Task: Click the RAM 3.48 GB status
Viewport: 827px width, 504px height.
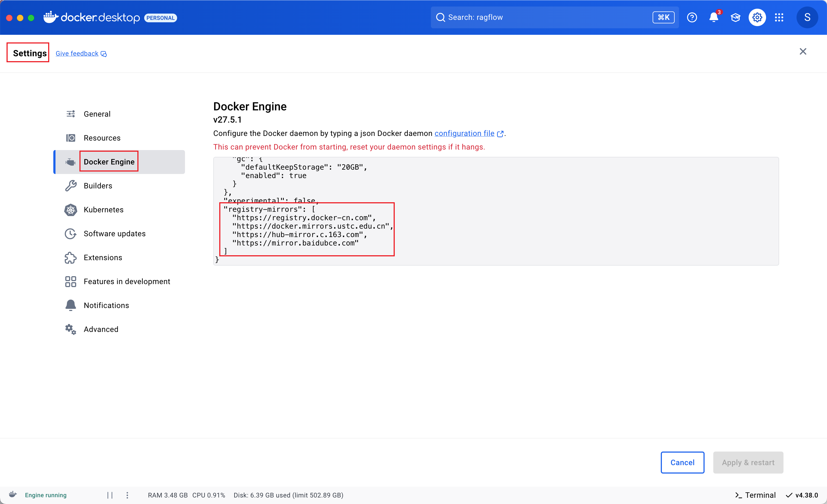Action: 168,495
